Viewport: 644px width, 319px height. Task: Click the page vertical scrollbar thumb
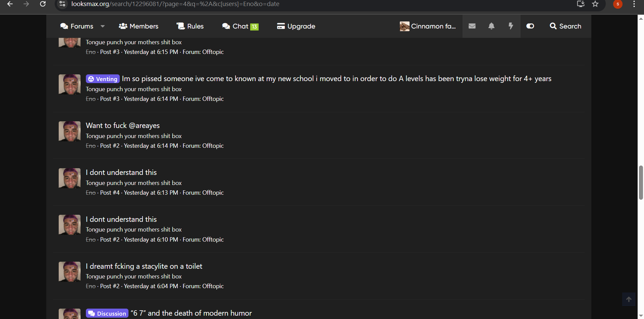[641, 183]
